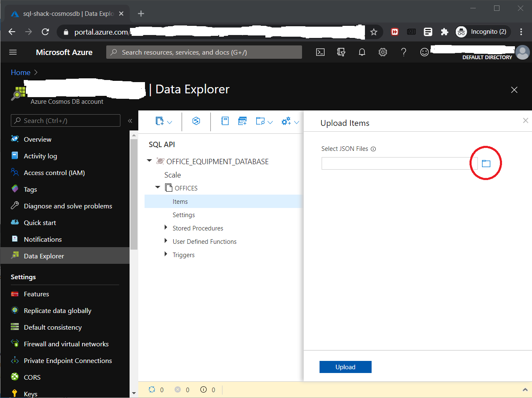The height and width of the screenshot is (398, 532).
Task: Open Access control (IAM) menu item
Action: click(x=54, y=173)
